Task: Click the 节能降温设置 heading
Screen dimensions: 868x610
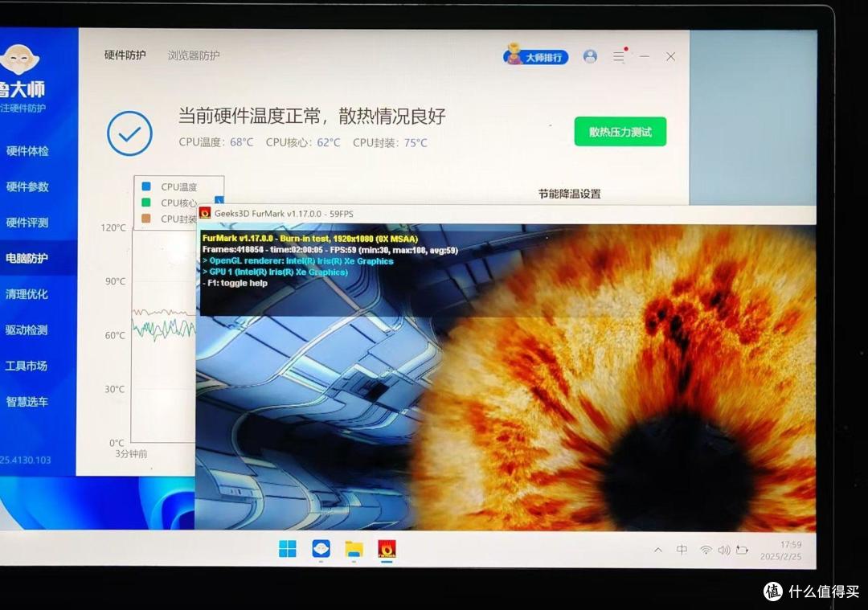Action: (570, 194)
